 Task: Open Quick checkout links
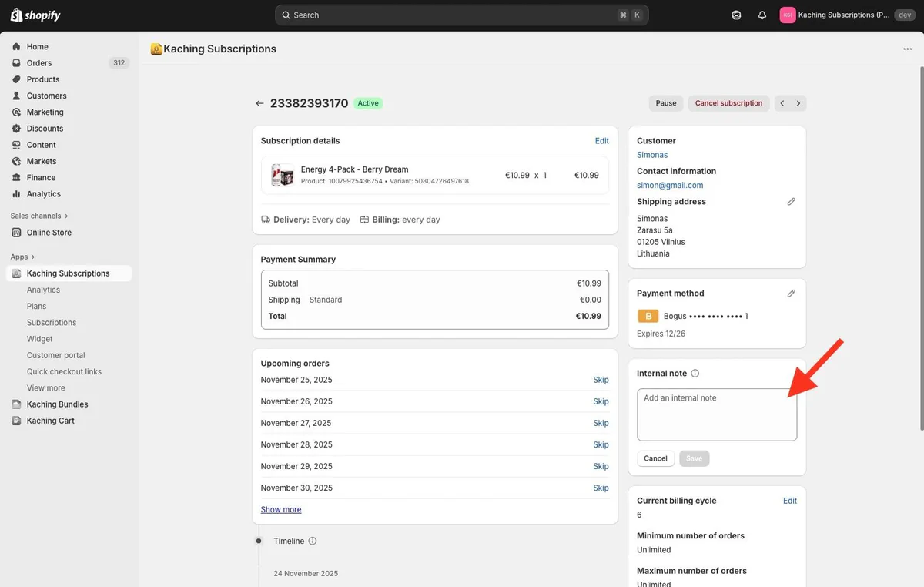[64, 372]
